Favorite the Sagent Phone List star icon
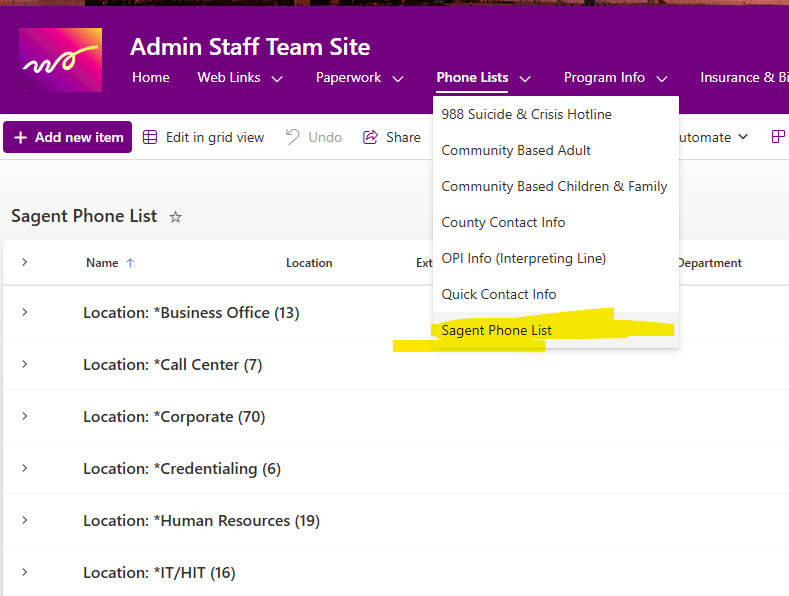 point(176,216)
